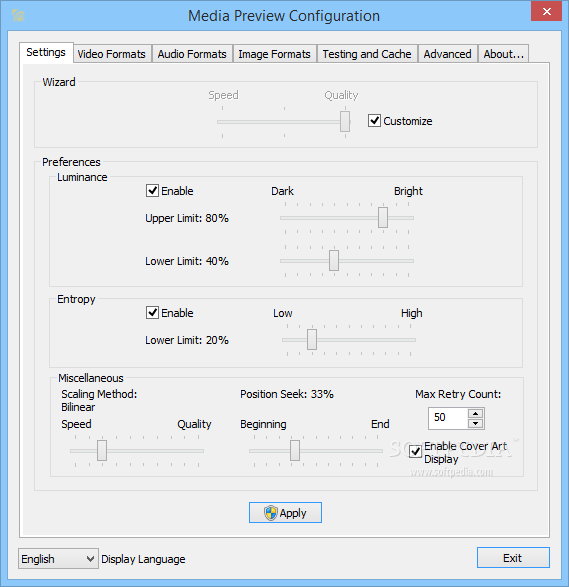
Task: Open the Video Formats tab
Action: (112, 54)
